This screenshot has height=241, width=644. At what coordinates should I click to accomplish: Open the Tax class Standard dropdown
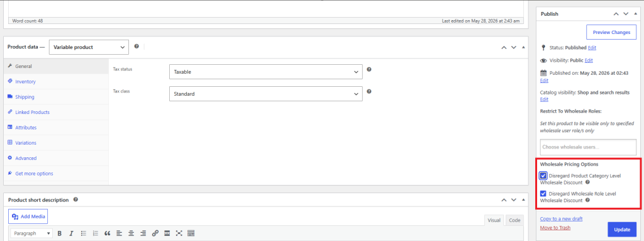click(266, 94)
